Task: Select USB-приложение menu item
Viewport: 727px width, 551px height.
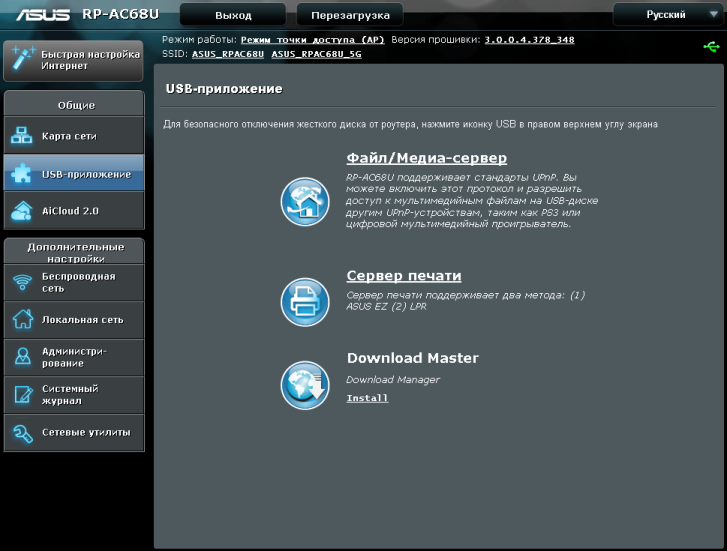Action: coord(74,173)
